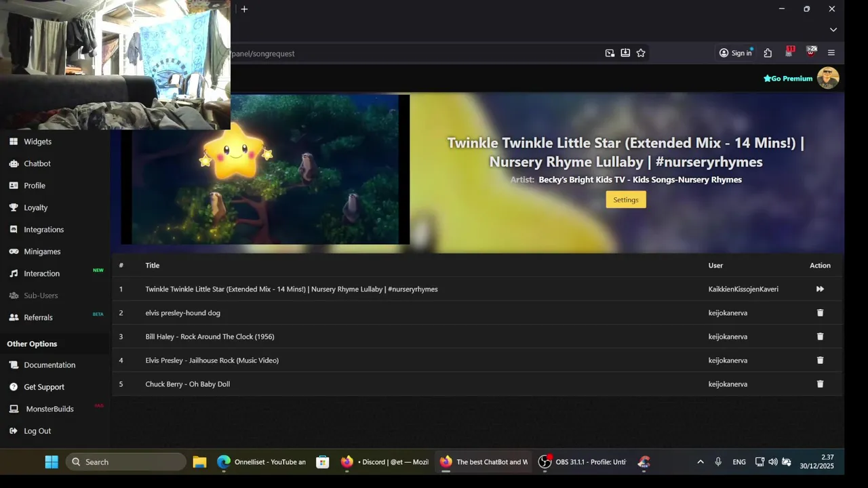Expand the list all tabs chevron
Screen dimensions: 868x488
click(x=833, y=30)
